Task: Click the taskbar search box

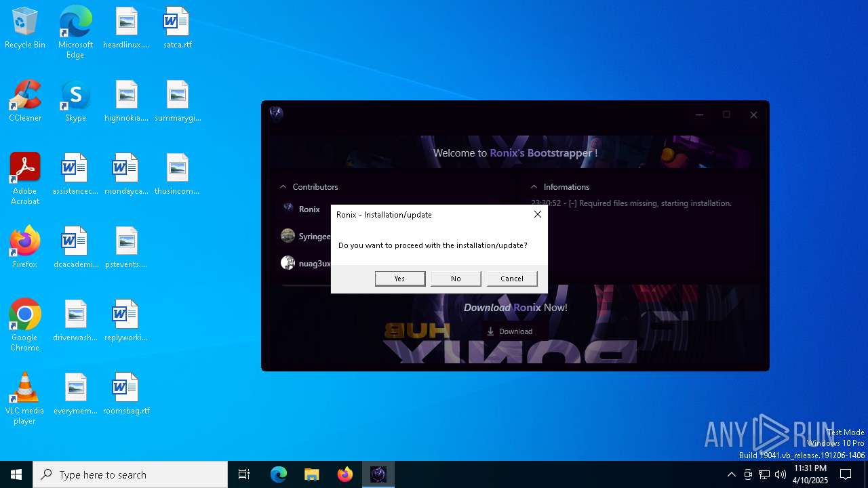Action: 130,474
